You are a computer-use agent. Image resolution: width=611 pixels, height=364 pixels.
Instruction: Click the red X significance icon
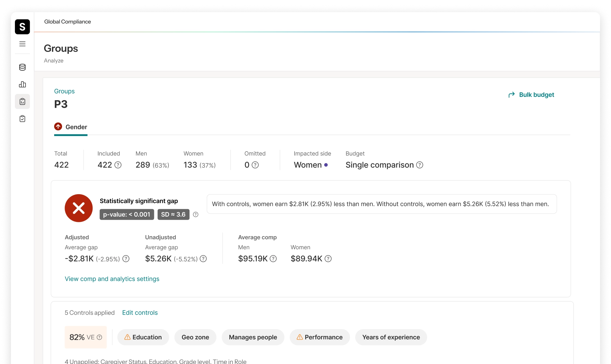79,208
